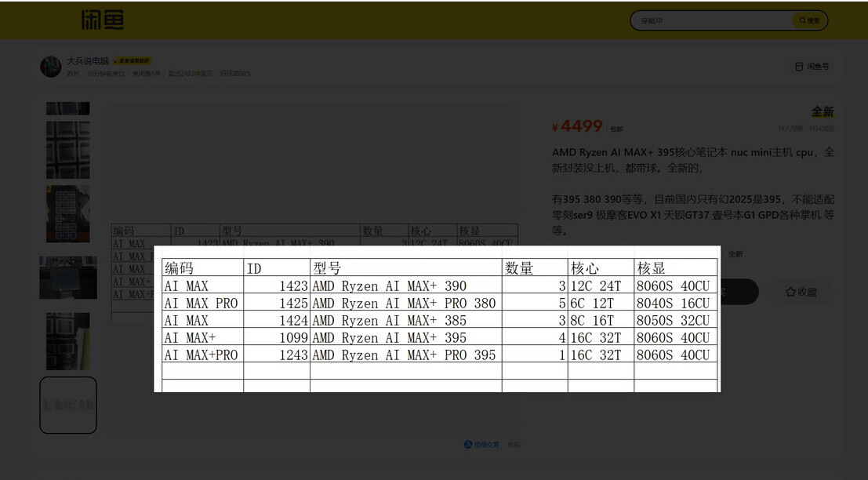The height and width of the screenshot is (480, 868).
Task: Click the 担保交易 guarantee link
Action: pos(481,444)
